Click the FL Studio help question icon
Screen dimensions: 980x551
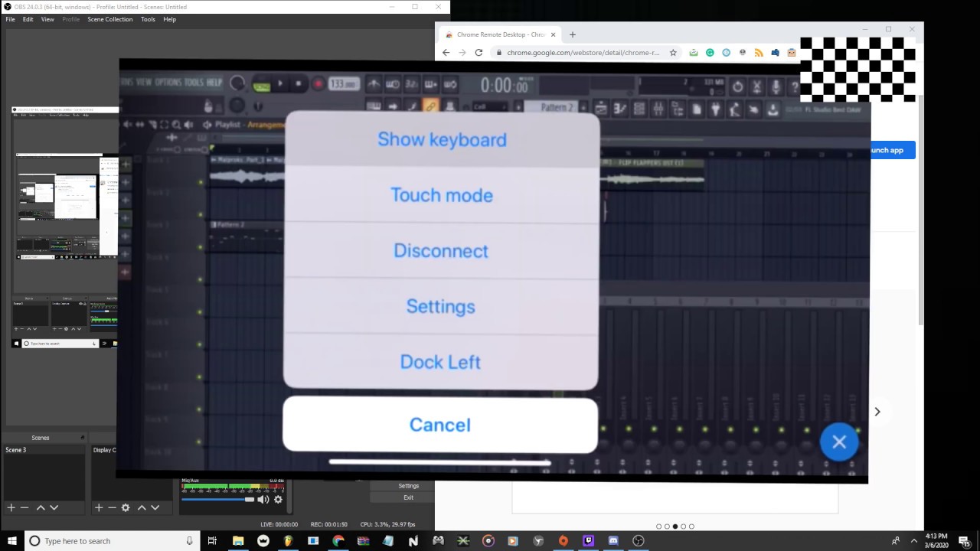(795, 86)
